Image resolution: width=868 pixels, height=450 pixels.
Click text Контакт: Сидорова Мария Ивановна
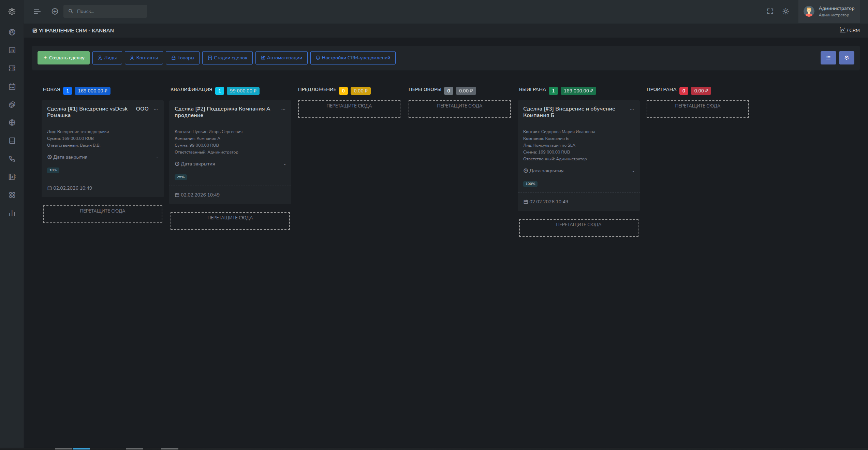coord(559,132)
